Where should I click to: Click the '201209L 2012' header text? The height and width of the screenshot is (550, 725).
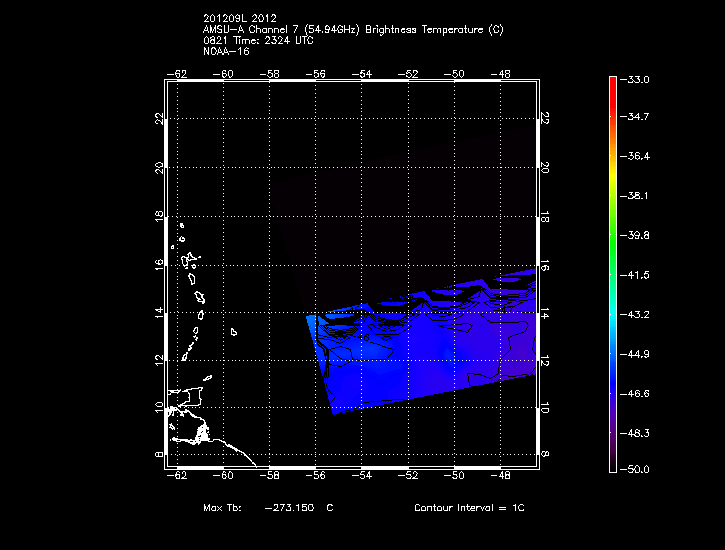[x=240, y=18]
